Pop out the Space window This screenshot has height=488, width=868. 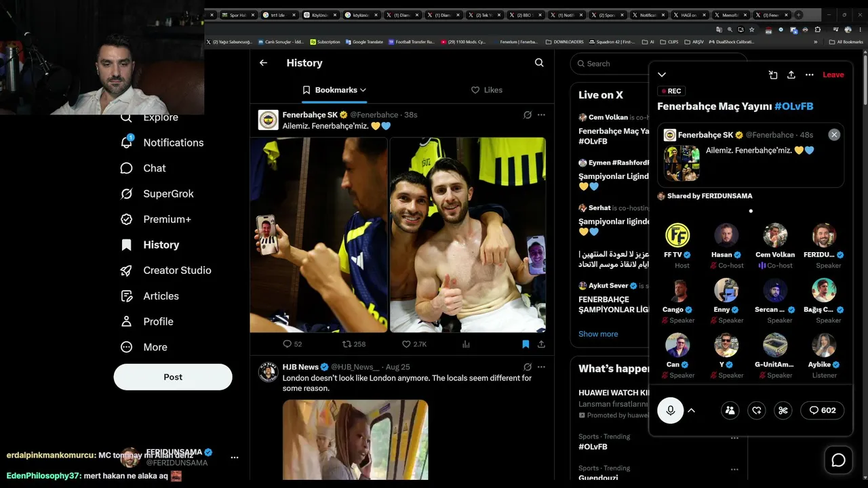tap(773, 75)
